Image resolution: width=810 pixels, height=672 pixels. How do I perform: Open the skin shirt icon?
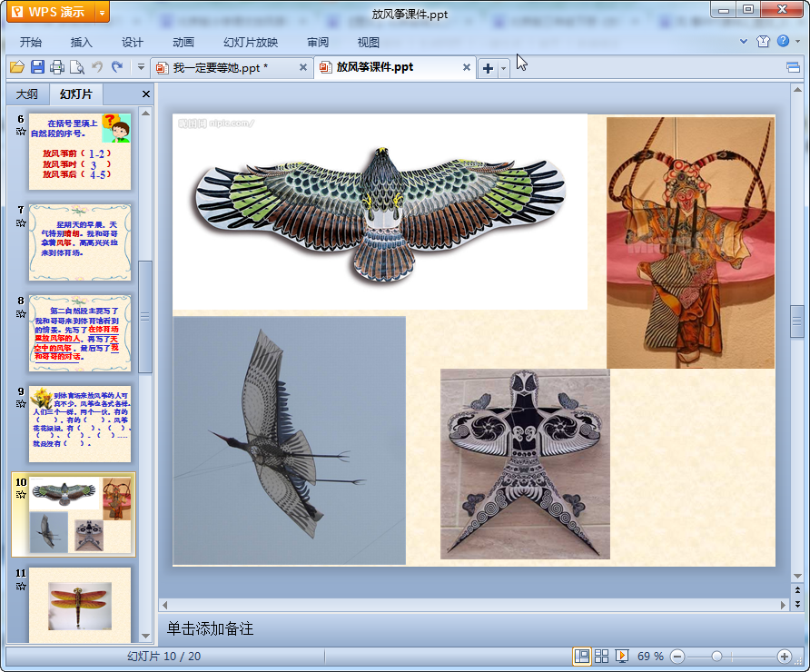[x=763, y=42]
